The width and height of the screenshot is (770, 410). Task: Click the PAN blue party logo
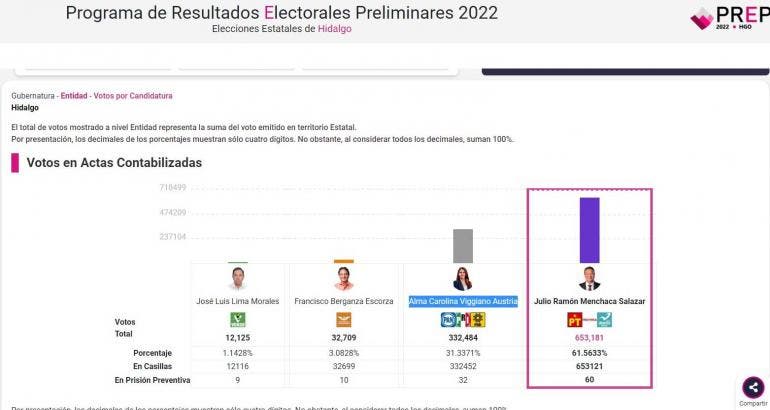[448, 320]
